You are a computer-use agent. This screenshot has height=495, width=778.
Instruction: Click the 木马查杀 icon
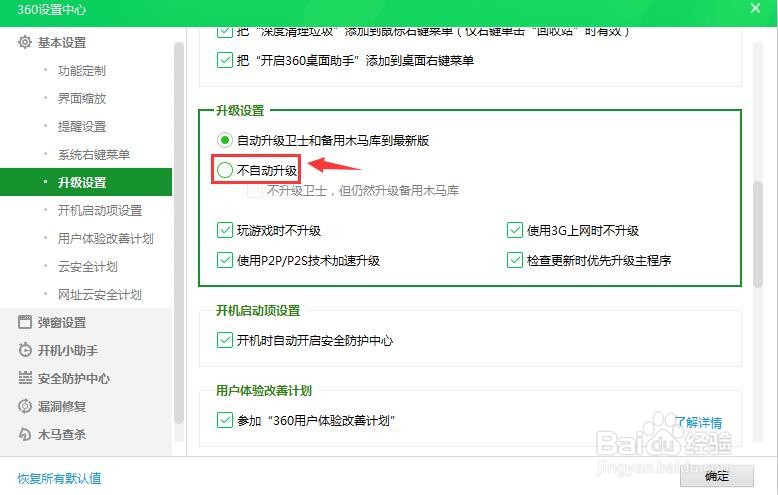coord(25,434)
